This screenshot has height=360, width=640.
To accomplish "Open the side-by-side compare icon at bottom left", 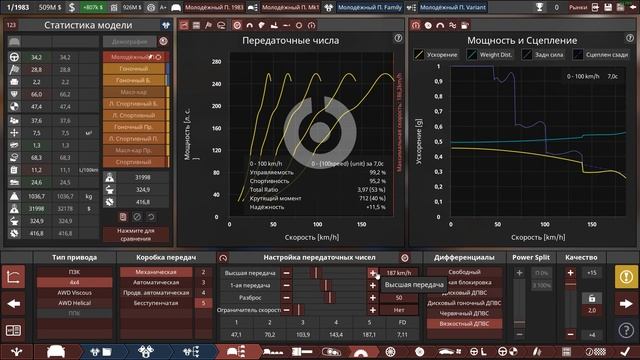I will (13, 330).
